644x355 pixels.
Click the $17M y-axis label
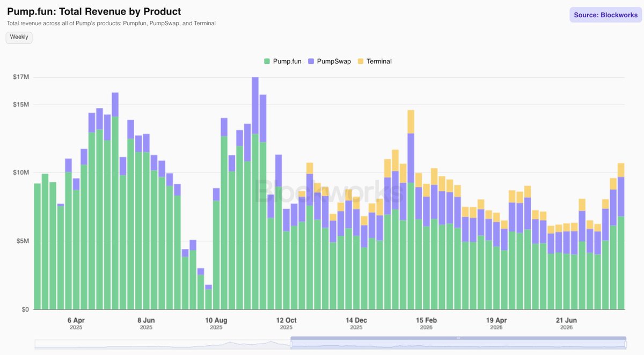click(x=21, y=77)
